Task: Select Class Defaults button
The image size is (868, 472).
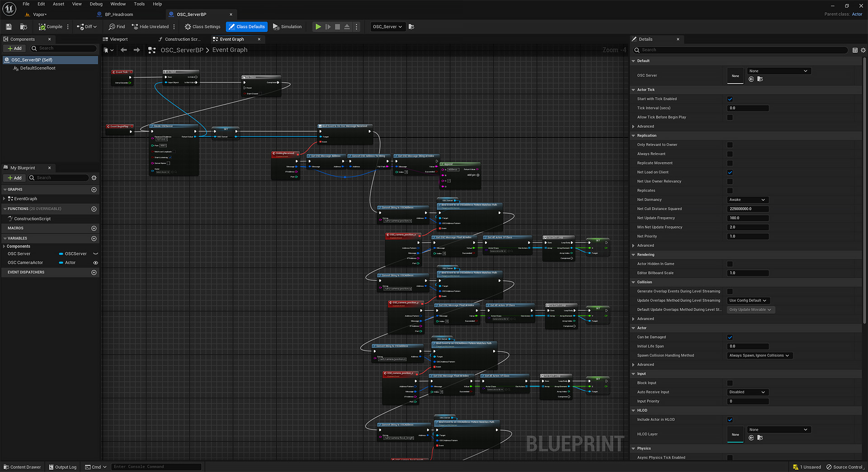Action: tap(247, 27)
